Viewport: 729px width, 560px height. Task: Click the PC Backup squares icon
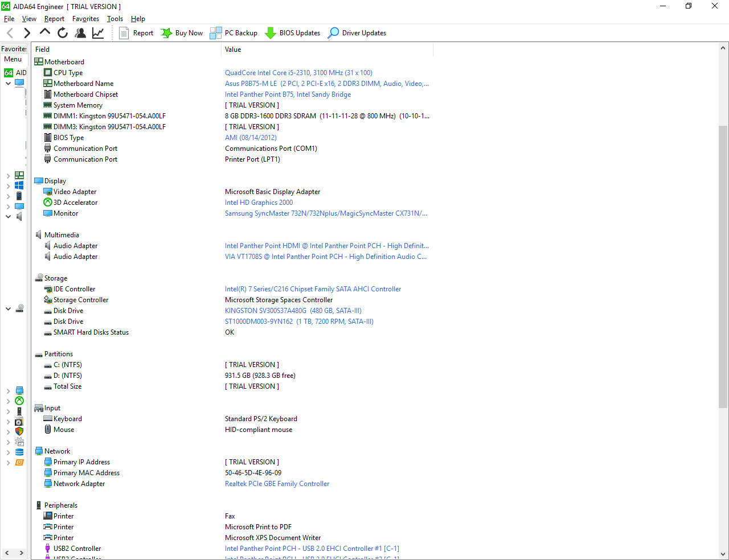click(216, 33)
